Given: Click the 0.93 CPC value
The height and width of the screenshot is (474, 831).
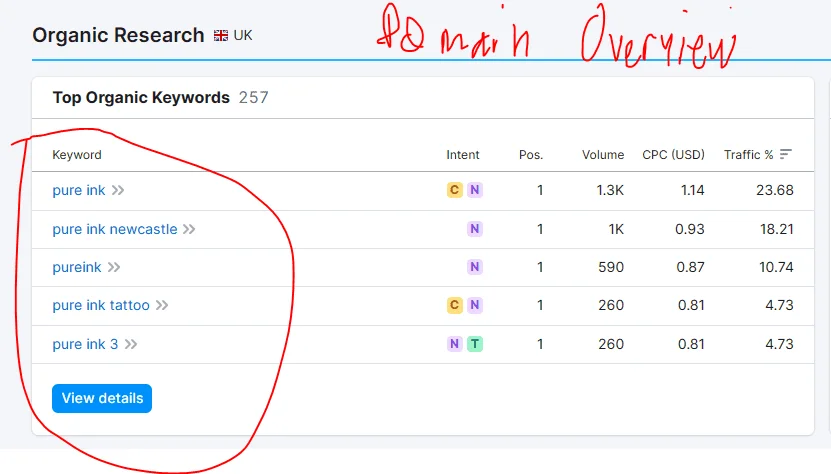Looking at the screenshot, I should click(x=690, y=229).
